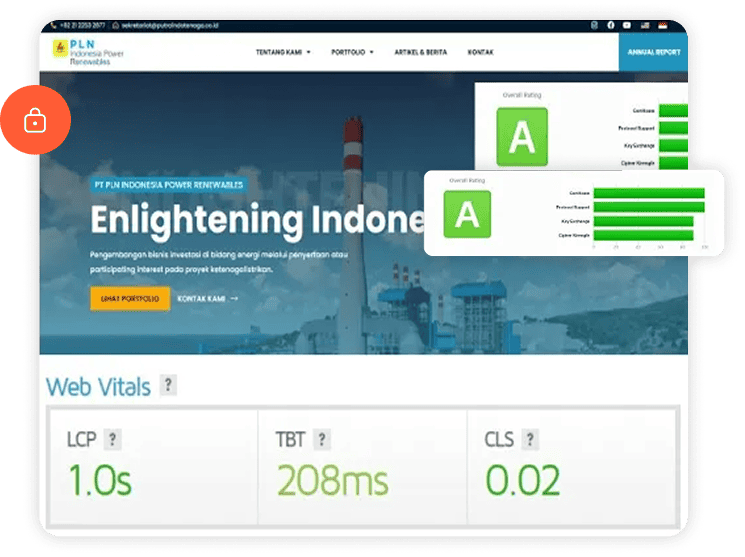Open the YouTube social icon in top bar

pos(627,24)
